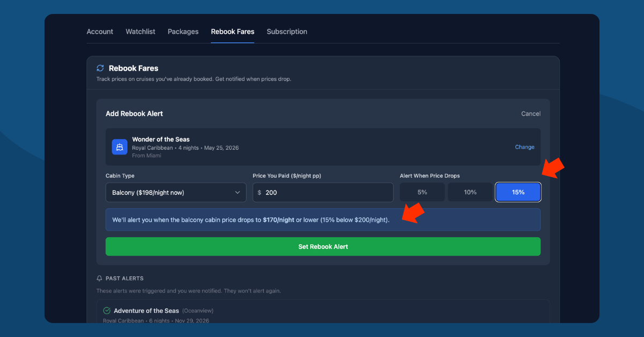Click the dollar sign in the price field

260,192
